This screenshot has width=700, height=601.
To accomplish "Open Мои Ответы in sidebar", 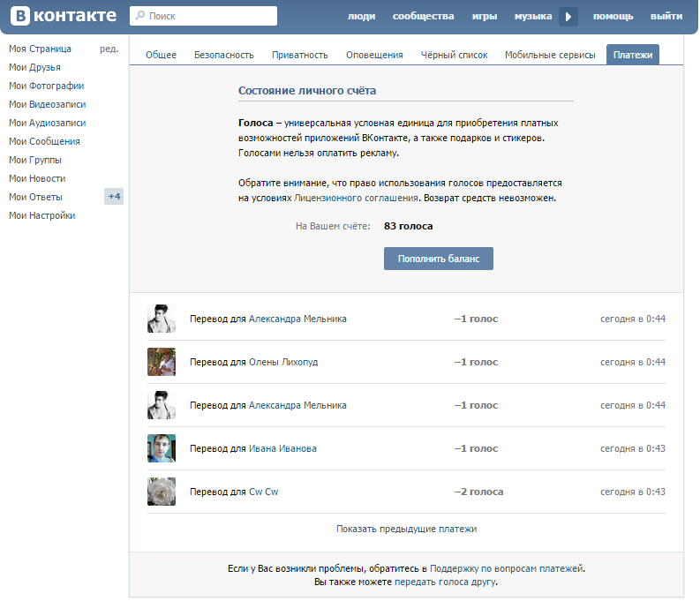I will click(35, 197).
